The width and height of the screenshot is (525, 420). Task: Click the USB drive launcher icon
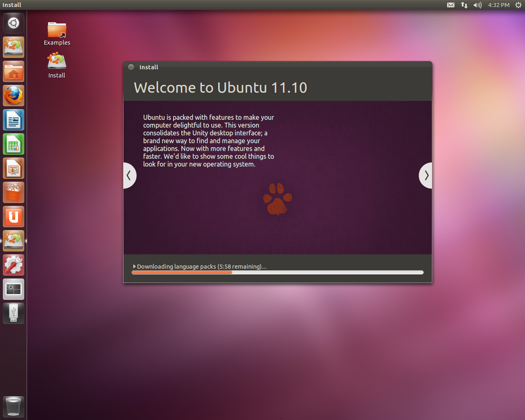pos(14,313)
